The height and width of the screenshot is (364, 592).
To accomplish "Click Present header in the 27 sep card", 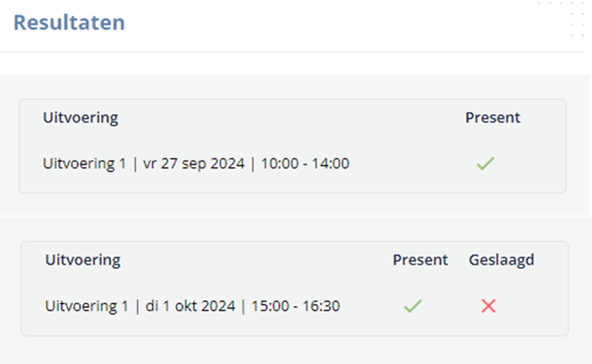I will point(493,118).
